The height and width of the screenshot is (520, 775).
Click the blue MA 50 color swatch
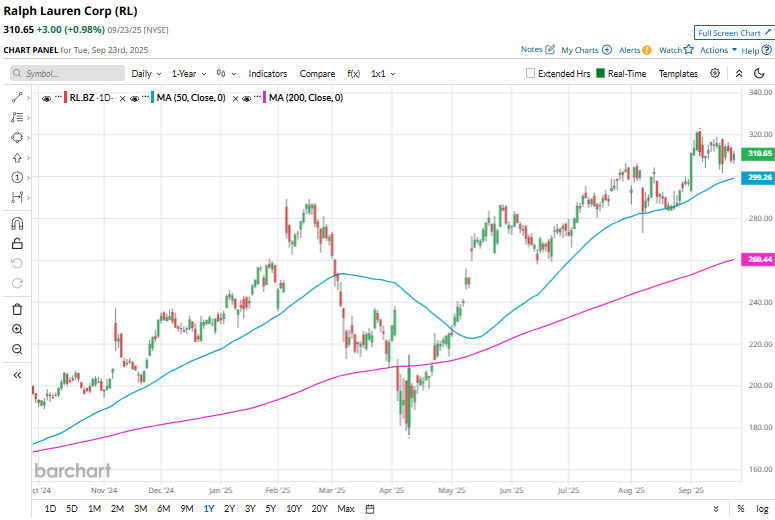[x=153, y=97]
